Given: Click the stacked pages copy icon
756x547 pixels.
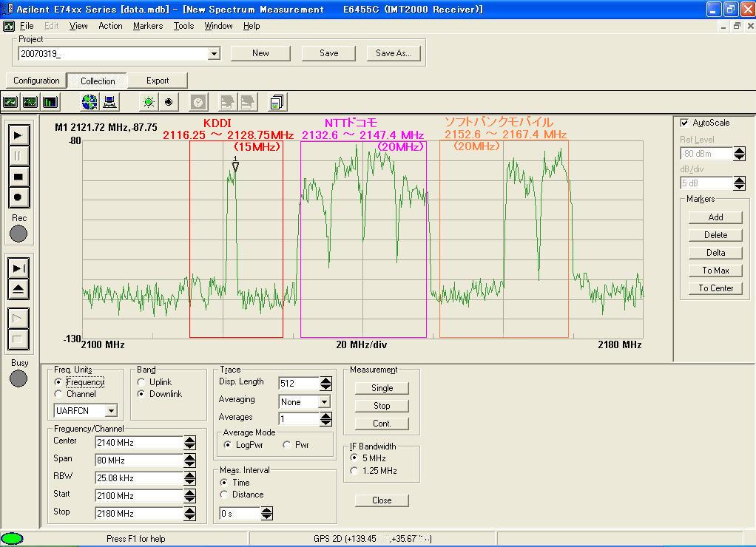Looking at the screenshot, I should [x=277, y=102].
